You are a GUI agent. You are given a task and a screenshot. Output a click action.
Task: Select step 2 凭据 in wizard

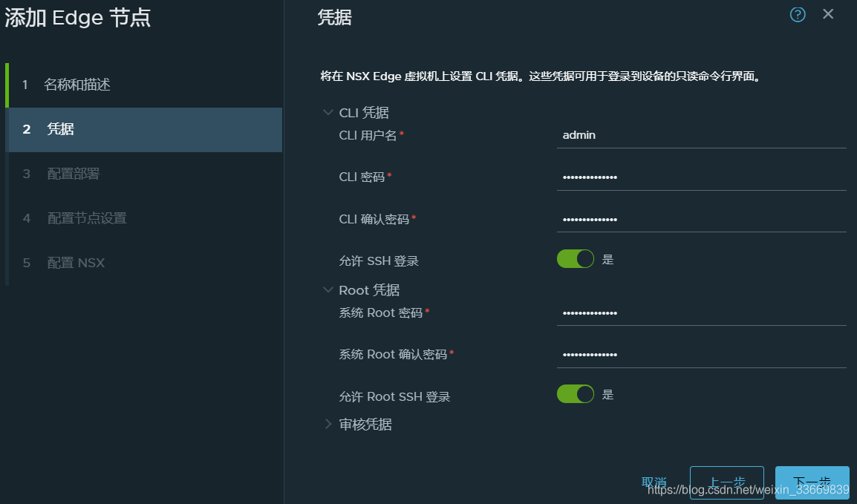144,129
